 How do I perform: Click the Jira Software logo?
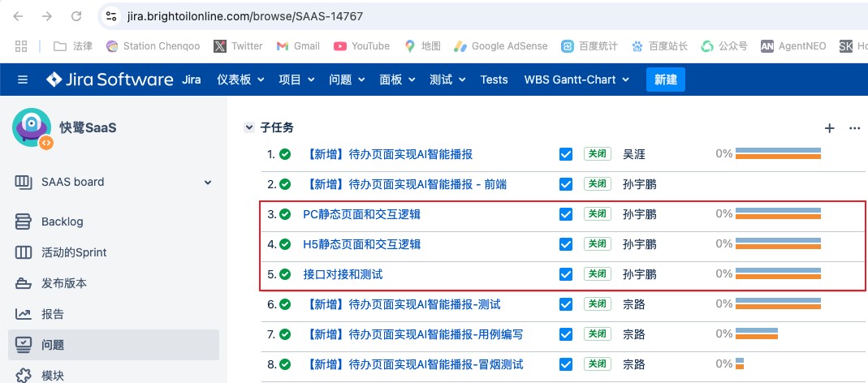tap(110, 80)
